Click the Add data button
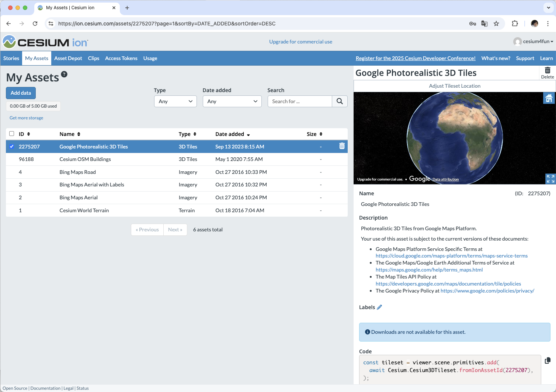The height and width of the screenshot is (392, 556). 21,93
